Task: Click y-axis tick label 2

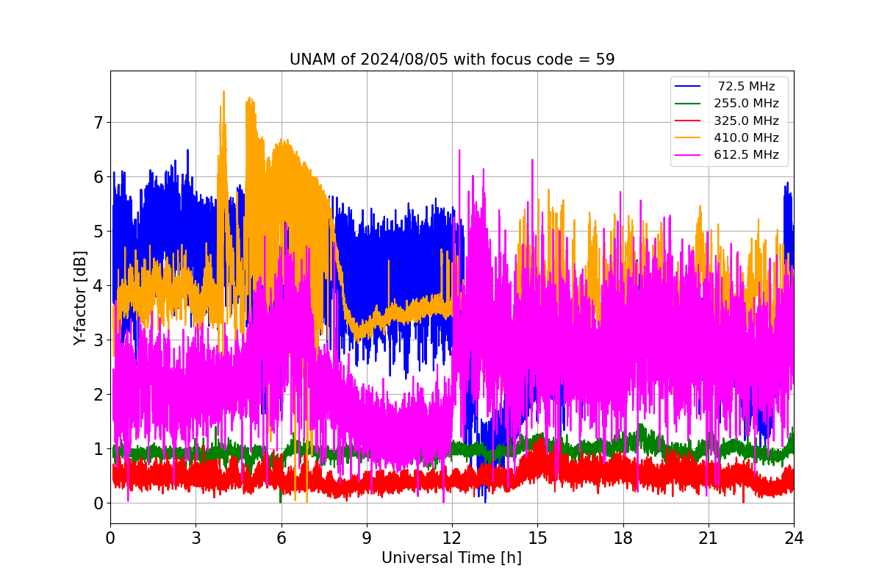Action: tap(97, 394)
